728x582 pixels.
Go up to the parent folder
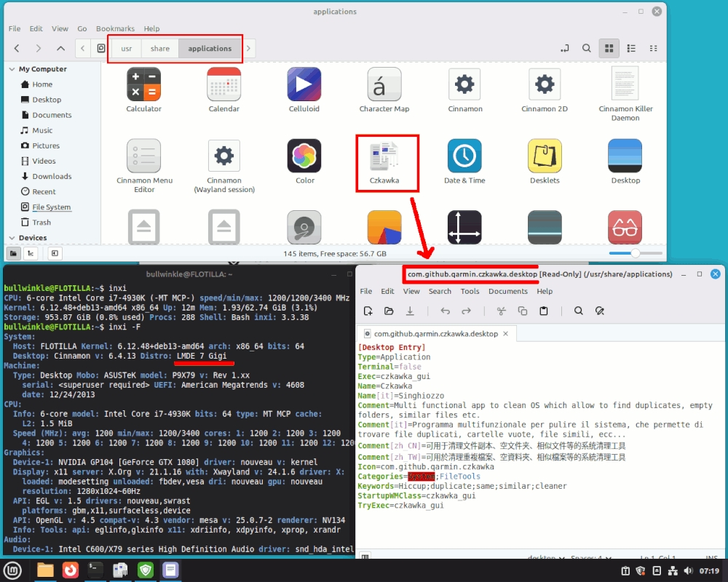[x=60, y=48]
